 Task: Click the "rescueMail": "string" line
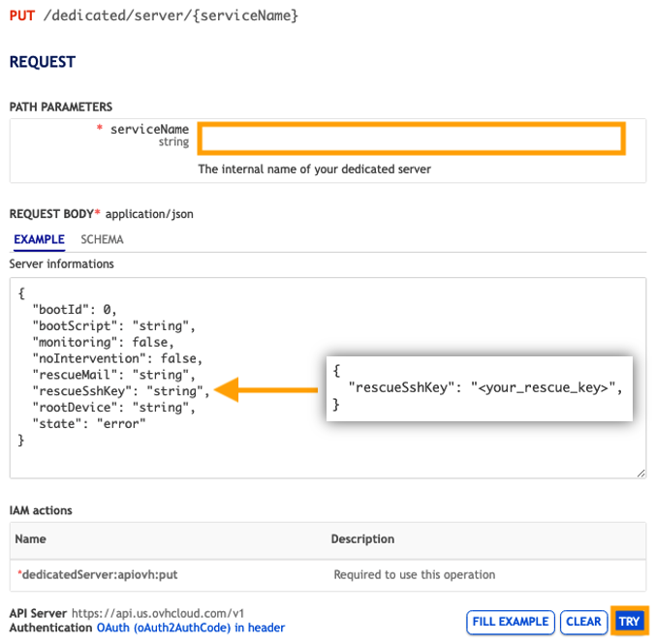pyautogui.click(x=113, y=375)
